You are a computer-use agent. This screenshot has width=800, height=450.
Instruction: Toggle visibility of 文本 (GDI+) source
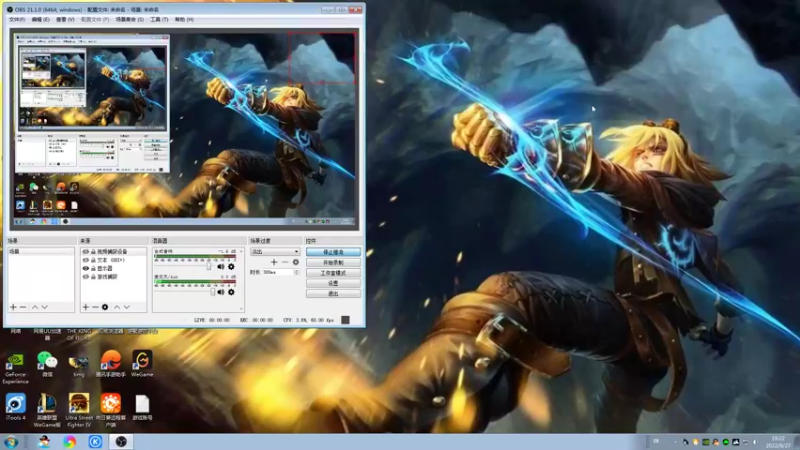coord(86,260)
